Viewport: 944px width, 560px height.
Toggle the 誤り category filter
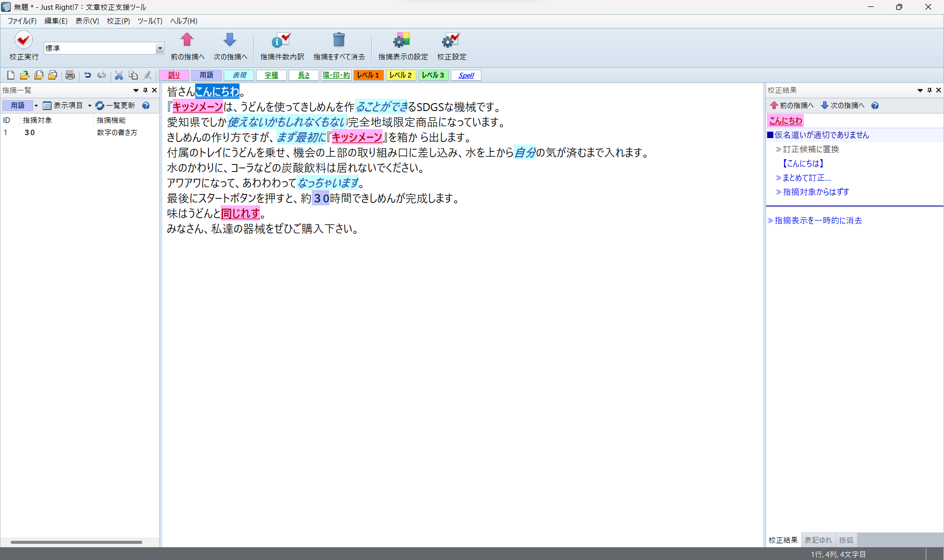point(174,75)
